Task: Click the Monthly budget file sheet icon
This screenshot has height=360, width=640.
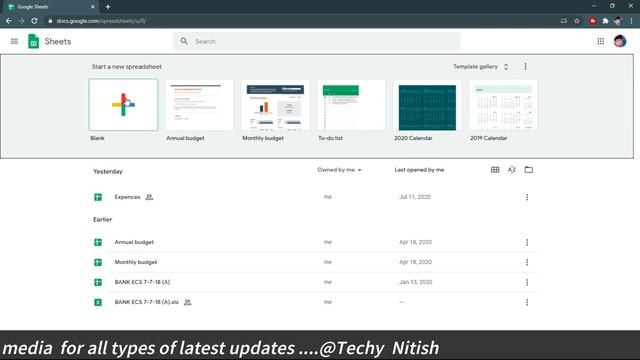Action: click(98, 262)
